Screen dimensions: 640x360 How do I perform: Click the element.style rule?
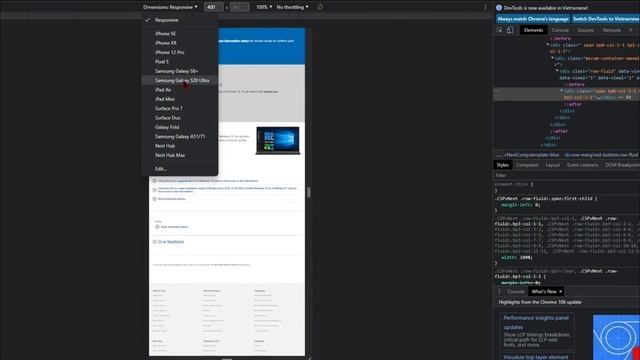tap(514, 184)
